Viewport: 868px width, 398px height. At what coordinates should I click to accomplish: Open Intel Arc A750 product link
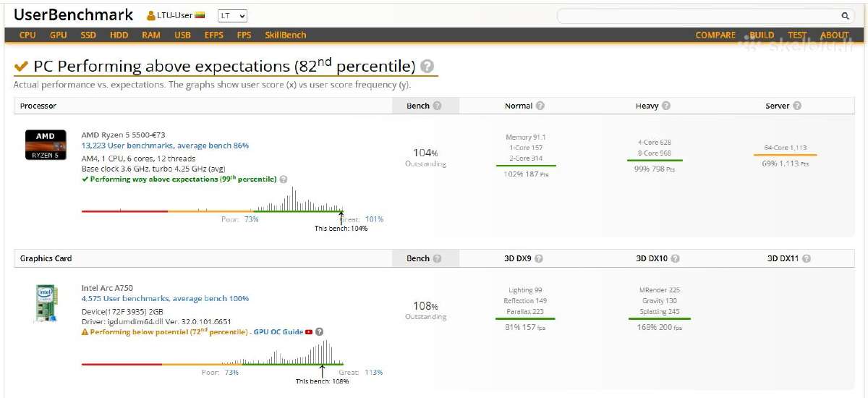click(107, 288)
